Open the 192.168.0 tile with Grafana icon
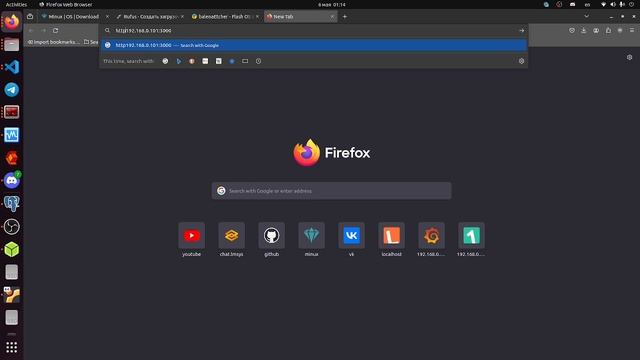The width and height of the screenshot is (640, 360). (431, 240)
